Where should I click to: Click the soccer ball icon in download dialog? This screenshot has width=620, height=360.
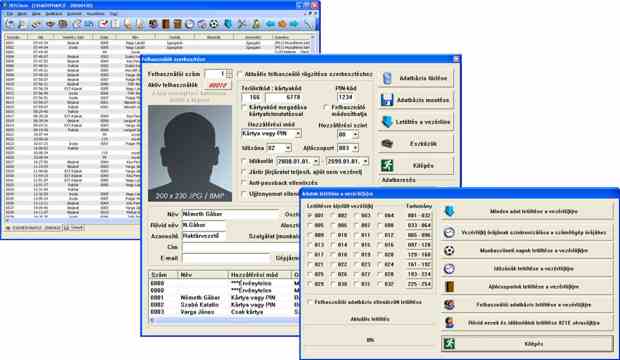449,250
